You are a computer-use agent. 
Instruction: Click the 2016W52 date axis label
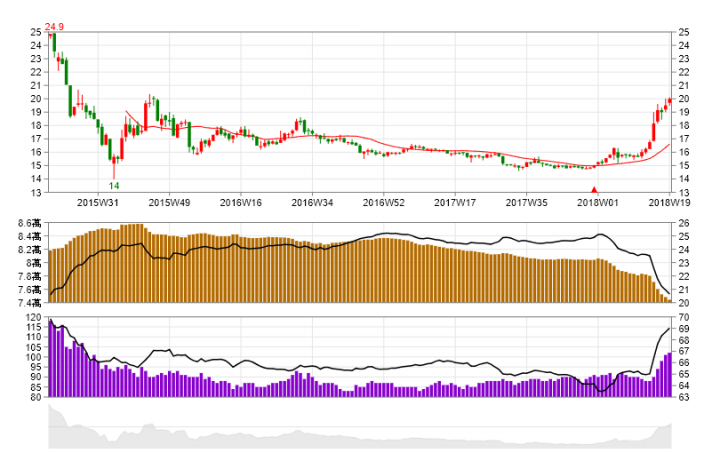point(384,202)
